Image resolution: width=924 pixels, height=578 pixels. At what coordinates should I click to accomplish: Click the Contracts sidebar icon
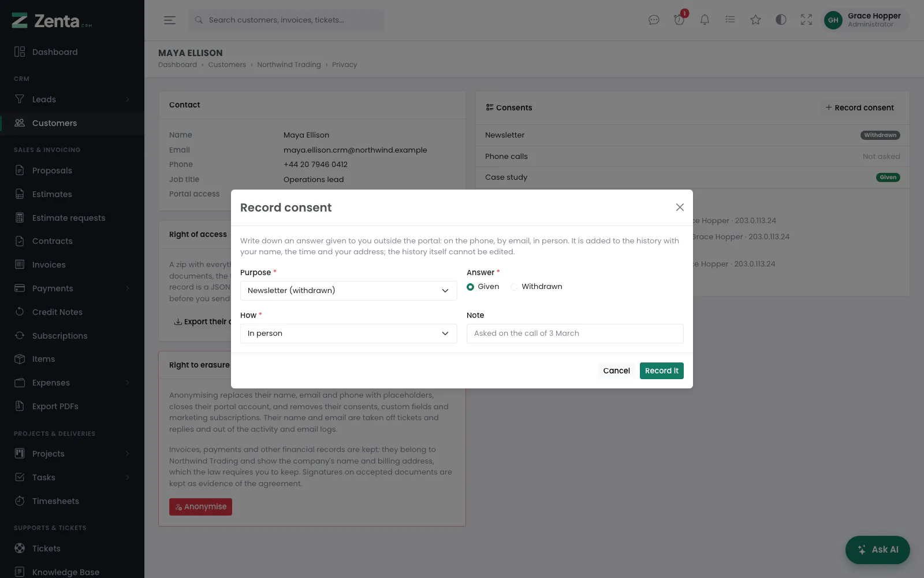tap(20, 241)
